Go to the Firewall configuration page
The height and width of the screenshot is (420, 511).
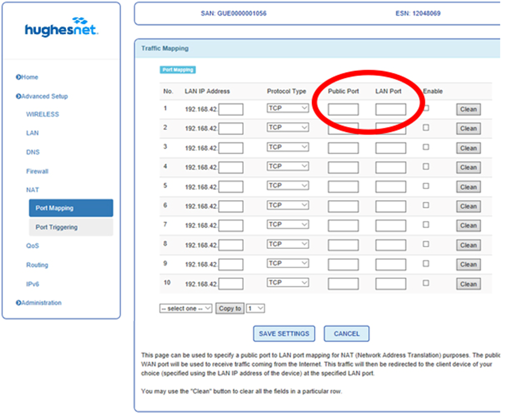click(x=37, y=171)
